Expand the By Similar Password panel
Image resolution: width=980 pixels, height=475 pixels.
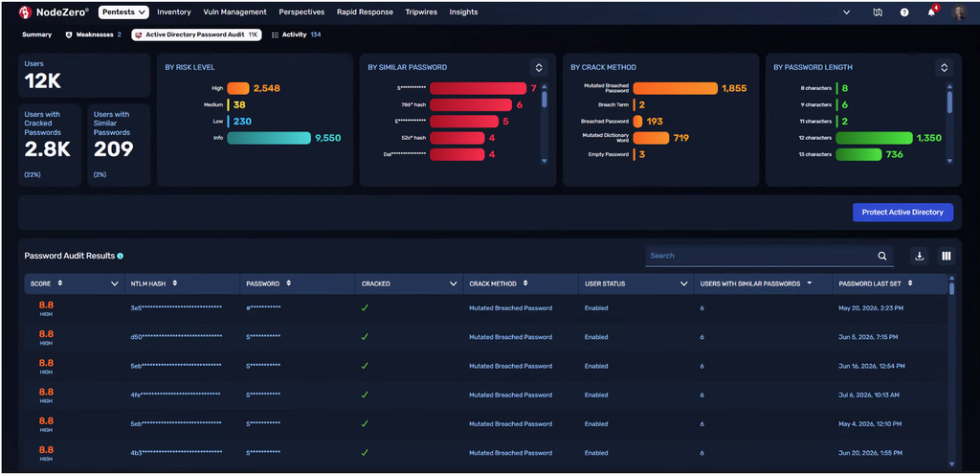pyautogui.click(x=538, y=67)
